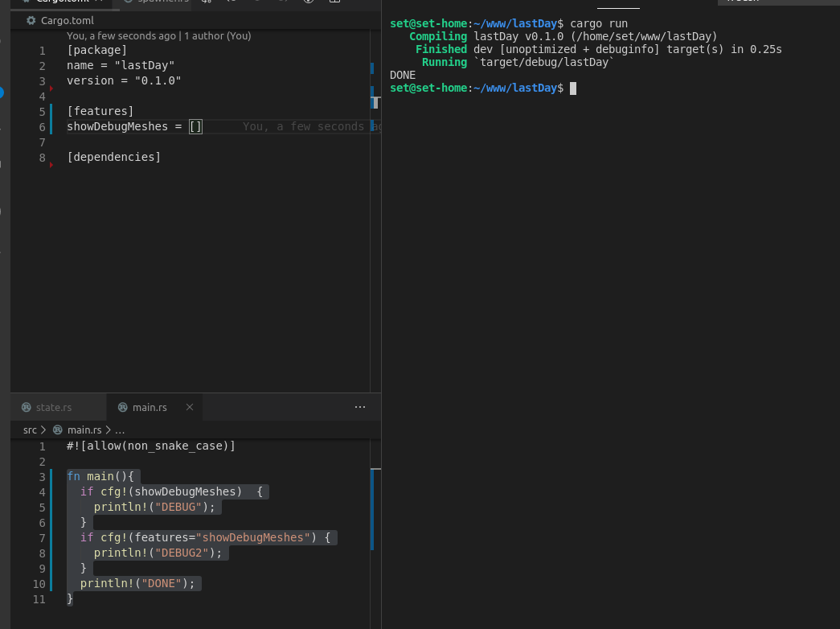Click the DONE output in the terminal
840x629 pixels.
click(x=403, y=75)
